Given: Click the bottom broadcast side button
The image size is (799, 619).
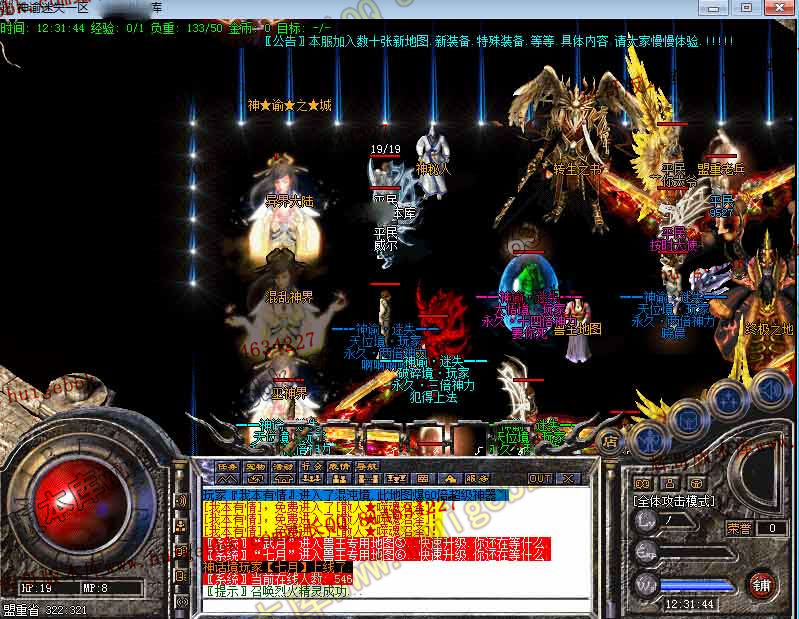Looking at the screenshot, I should (181, 602).
